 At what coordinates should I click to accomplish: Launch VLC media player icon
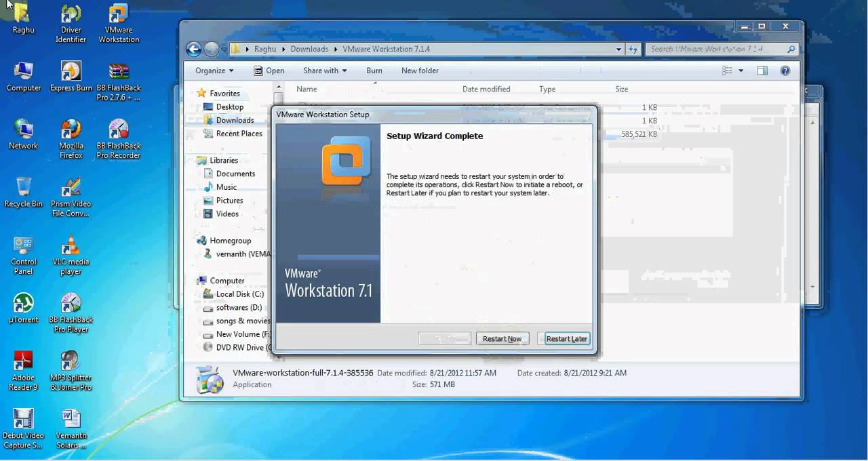(71, 256)
